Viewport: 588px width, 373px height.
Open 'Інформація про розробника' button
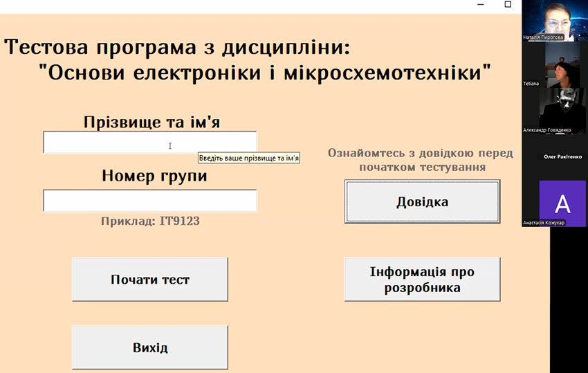pos(422,280)
